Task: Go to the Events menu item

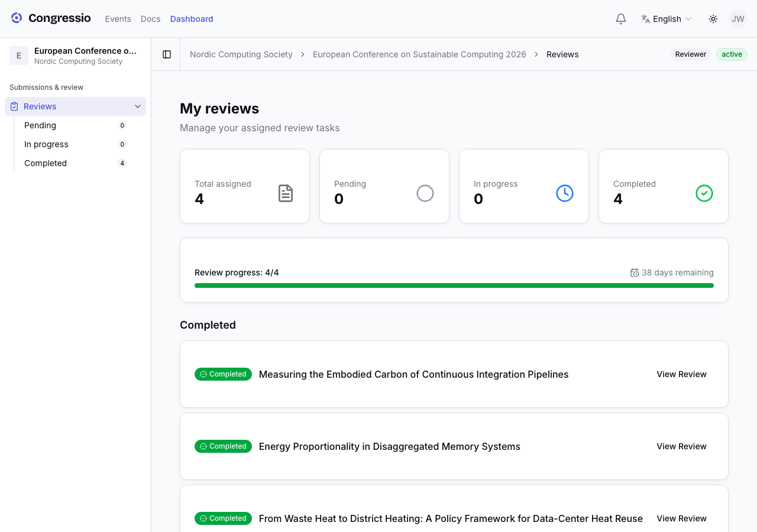Action: [118, 19]
